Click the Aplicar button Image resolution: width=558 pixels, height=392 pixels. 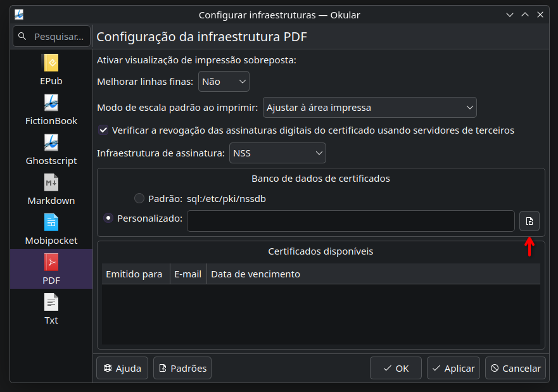point(453,368)
